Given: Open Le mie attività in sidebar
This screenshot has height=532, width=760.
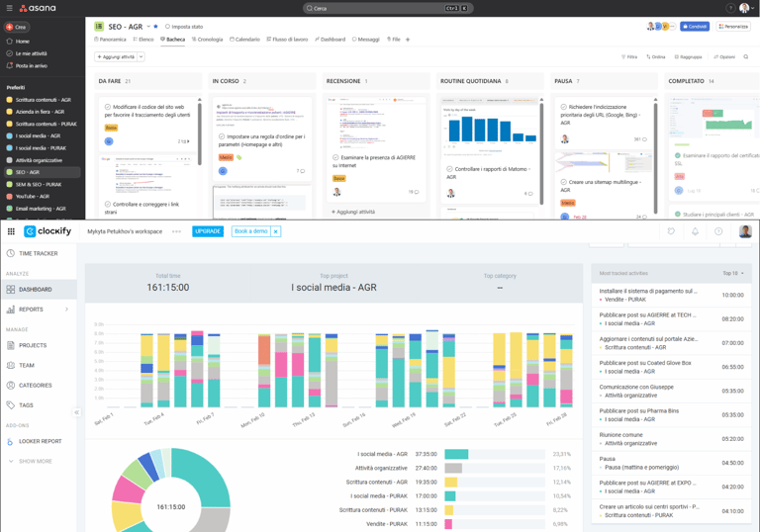Looking at the screenshot, I should click(x=31, y=53).
